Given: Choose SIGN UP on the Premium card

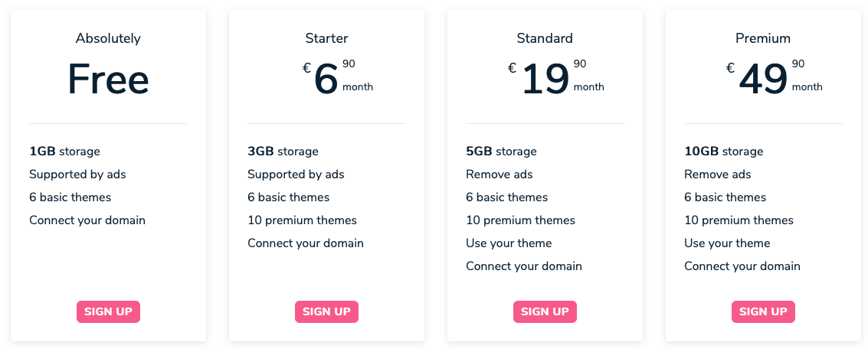Looking at the screenshot, I should tap(763, 311).
